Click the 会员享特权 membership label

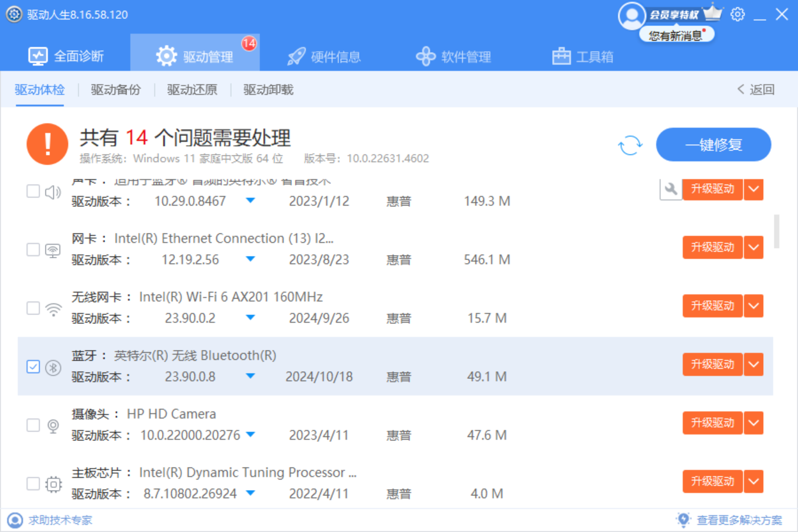pos(674,15)
